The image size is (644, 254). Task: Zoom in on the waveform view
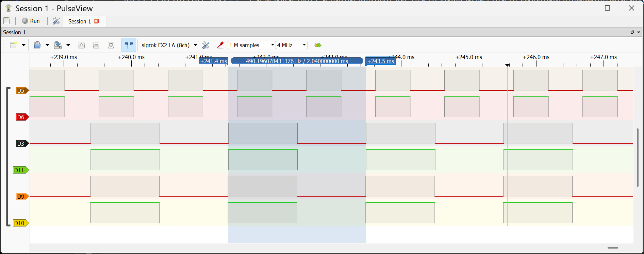82,45
